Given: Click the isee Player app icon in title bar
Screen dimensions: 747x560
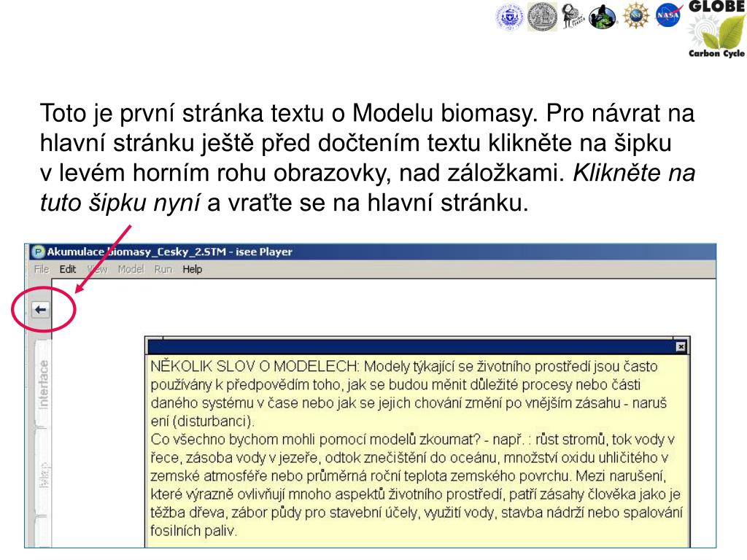Looking at the screenshot, I should [x=38, y=252].
